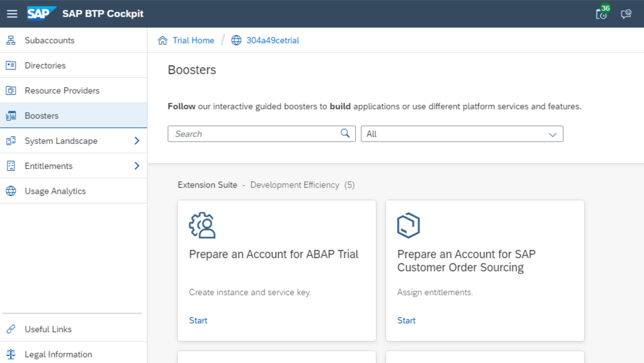Open Directories from the sidebar
The width and height of the screenshot is (644, 363).
(45, 65)
